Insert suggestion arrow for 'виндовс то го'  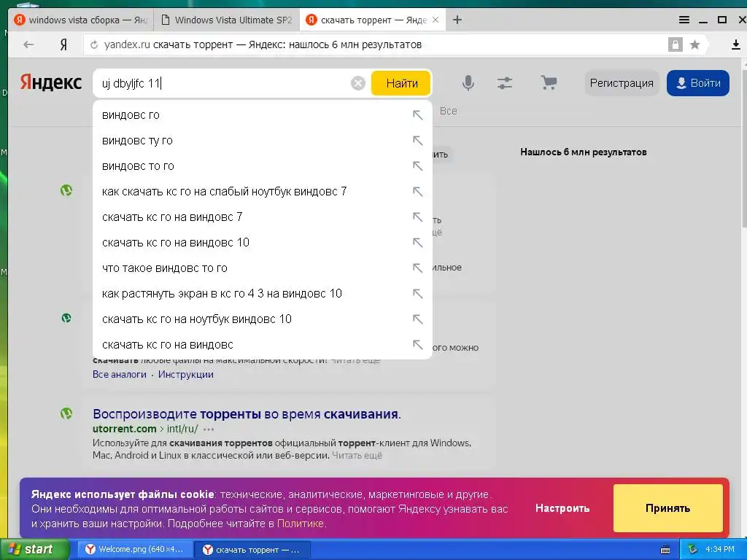point(417,166)
